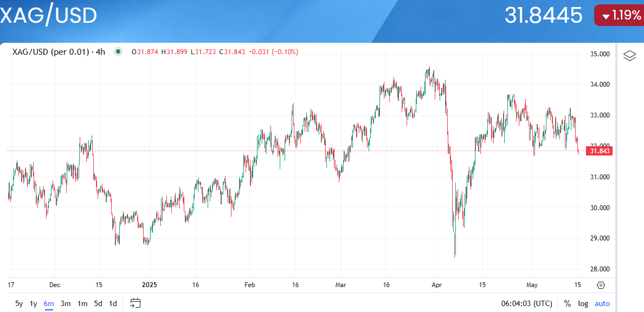Image resolution: width=644 pixels, height=312 pixels.
Task: Select the 3m time range
Action: [x=66, y=303]
